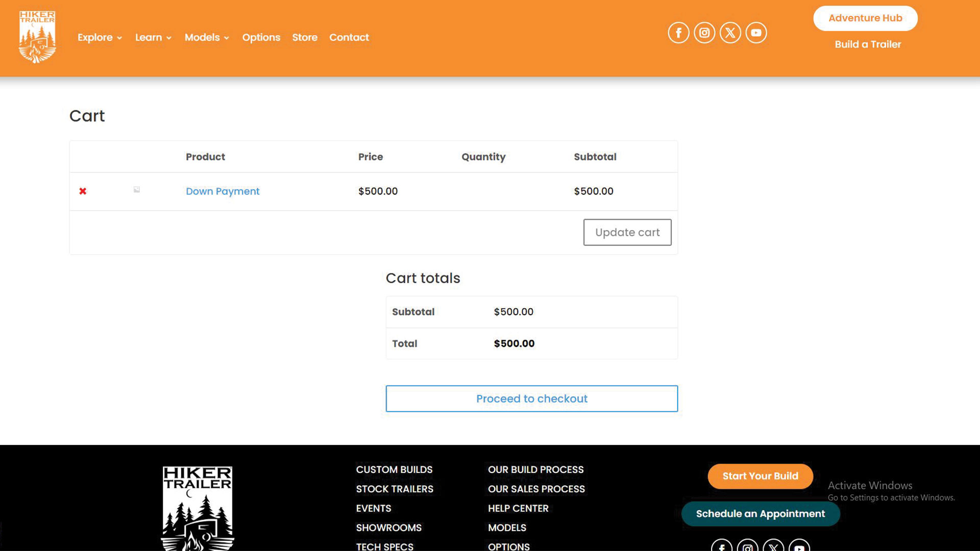The width and height of the screenshot is (980, 551).
Task: Click the header Facebook icon
Action: [678, 33]
